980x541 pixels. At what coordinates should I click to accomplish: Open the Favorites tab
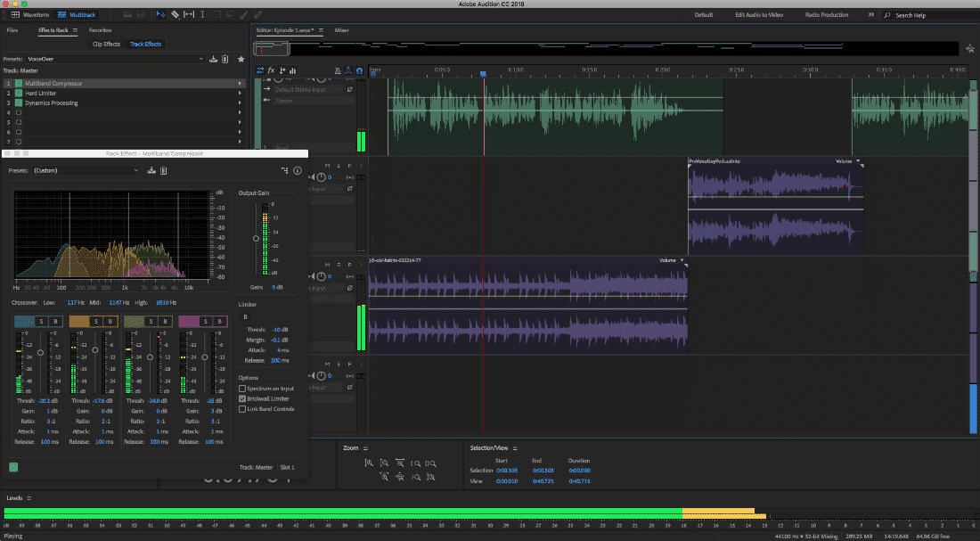[x=100, y=30]
